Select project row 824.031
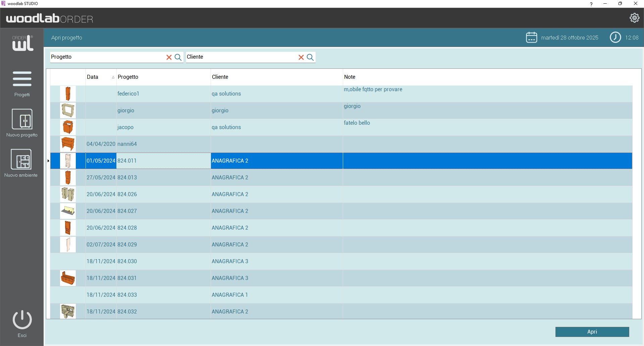The width and height of the screenshot is (644, 346). point(127,278)
